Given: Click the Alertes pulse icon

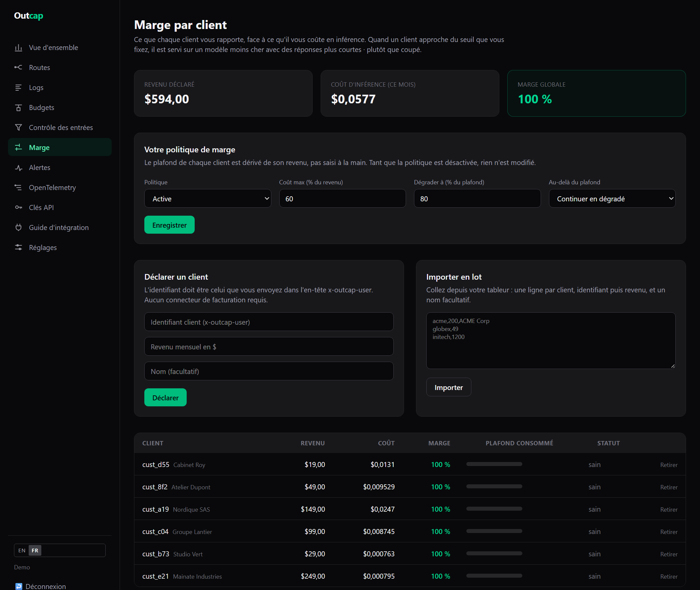Looking at the screenshot, I should (18, 168).
